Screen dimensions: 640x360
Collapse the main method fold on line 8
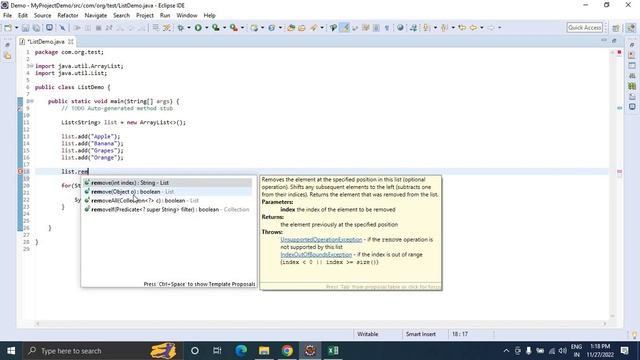coord(31,101)
